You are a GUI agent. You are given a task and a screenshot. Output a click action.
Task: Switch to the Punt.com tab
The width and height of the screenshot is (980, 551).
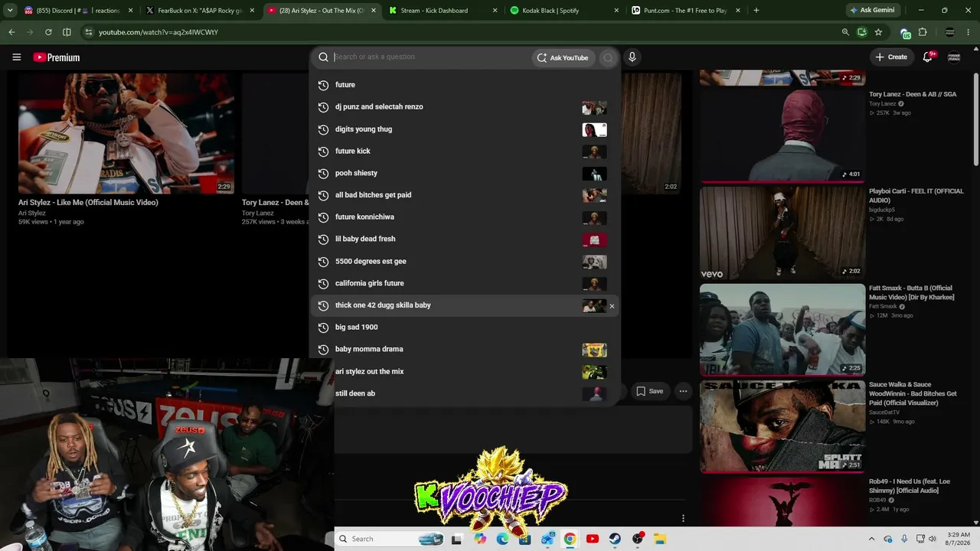686,11
